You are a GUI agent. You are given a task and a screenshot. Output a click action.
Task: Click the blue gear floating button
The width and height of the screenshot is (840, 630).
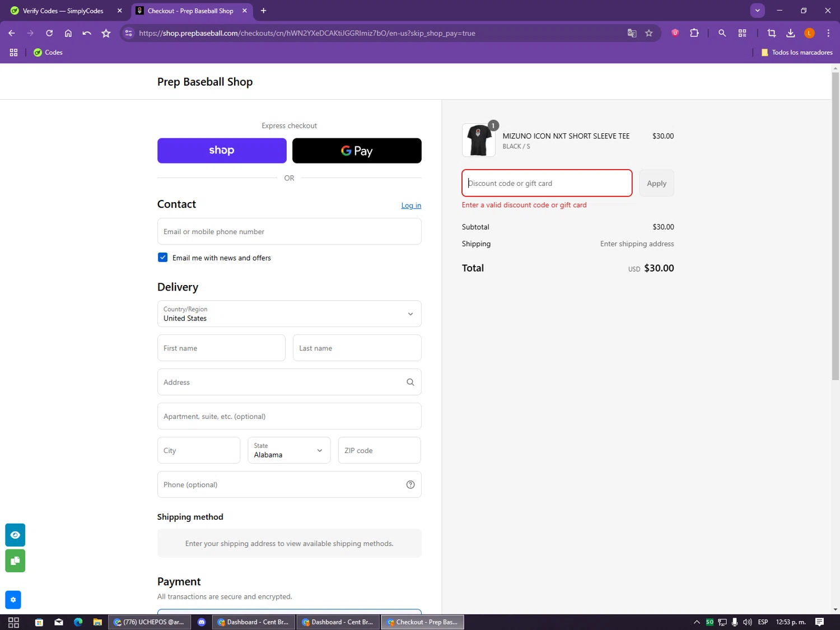coord(13,600)
